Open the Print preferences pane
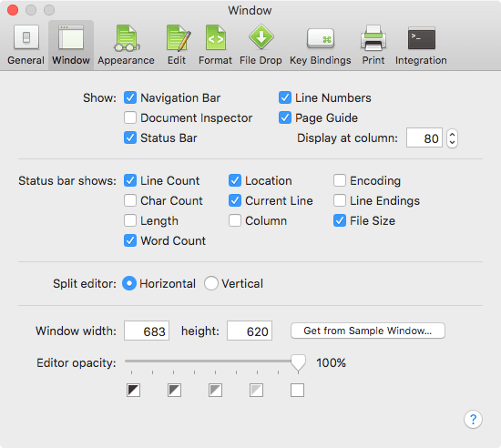 (x=373, y=46)
